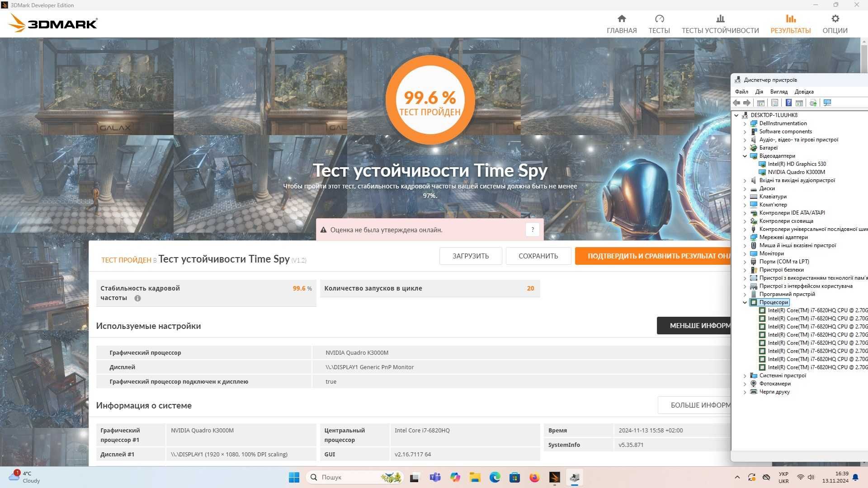Click show/hide console tree toolbar icon

(x=761, y=103)
